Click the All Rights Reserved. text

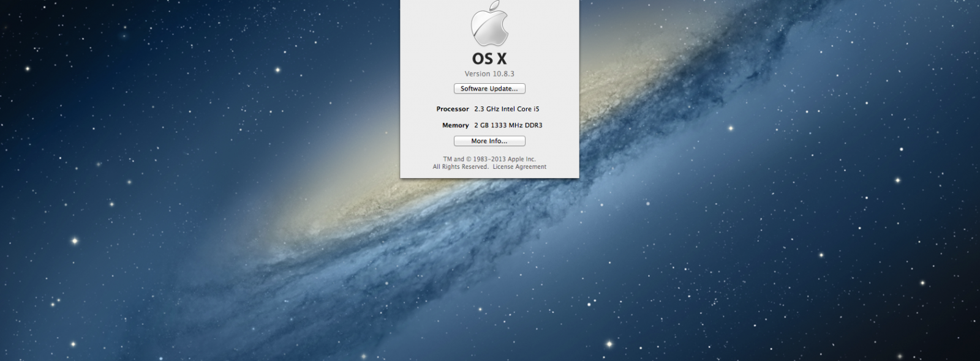click(461, 166)
